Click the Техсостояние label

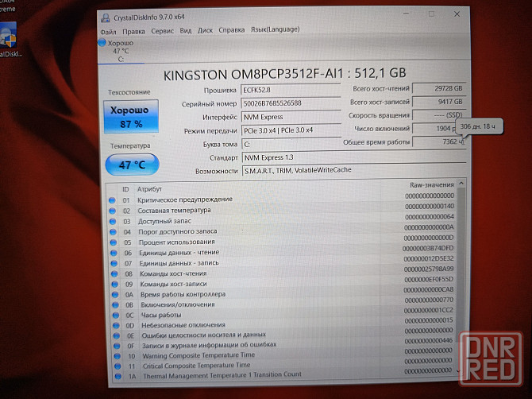[129, 92]
